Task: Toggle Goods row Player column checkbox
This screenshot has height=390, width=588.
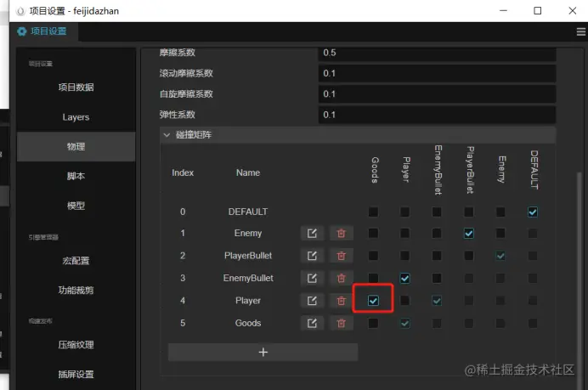Action: (x=405, y=323)
